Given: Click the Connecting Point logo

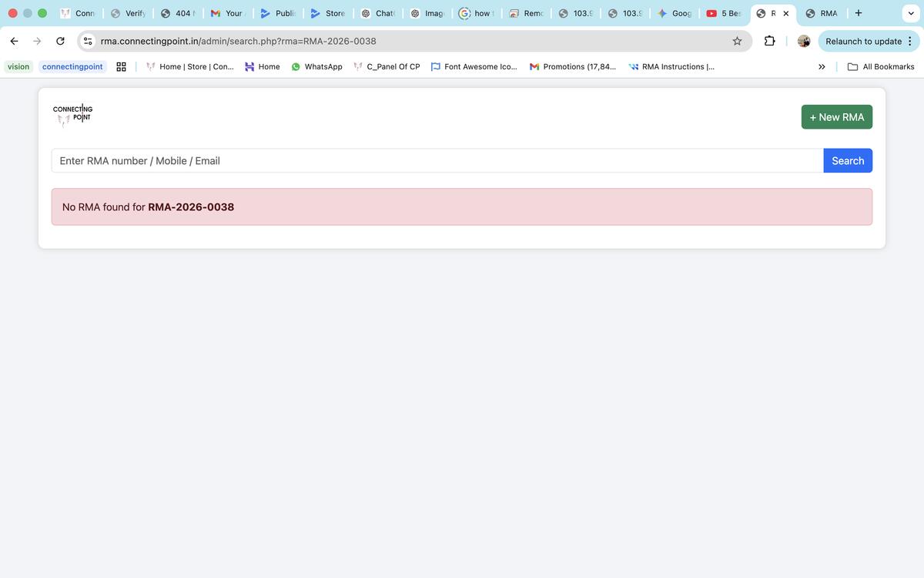Looking at the screenshot, I should pyautogui.click(x=72, y=115).
